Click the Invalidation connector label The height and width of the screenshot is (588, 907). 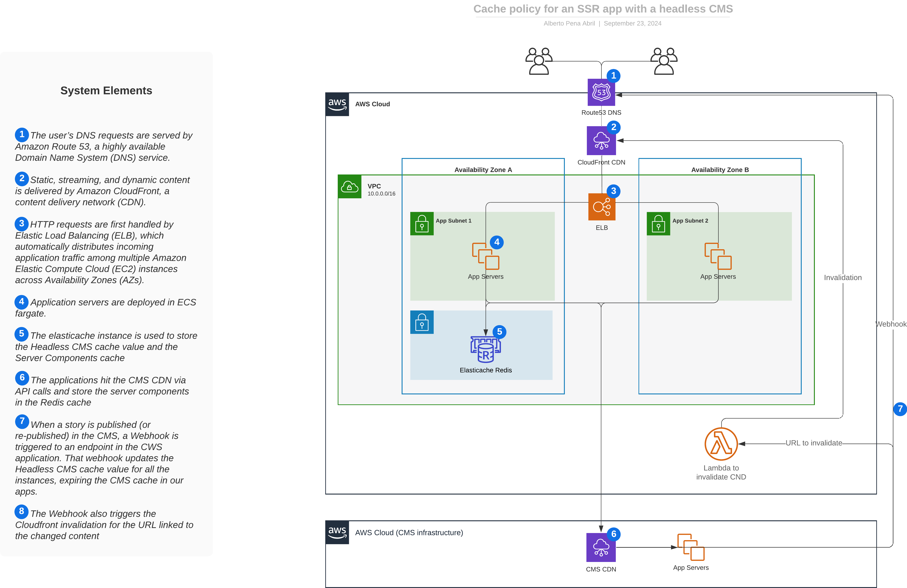point(843,278)
